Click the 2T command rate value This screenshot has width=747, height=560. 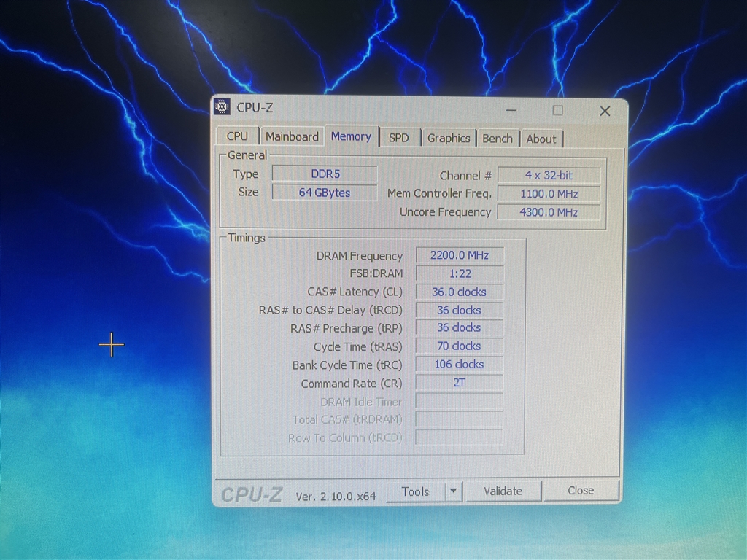click(x=460, y=382)
